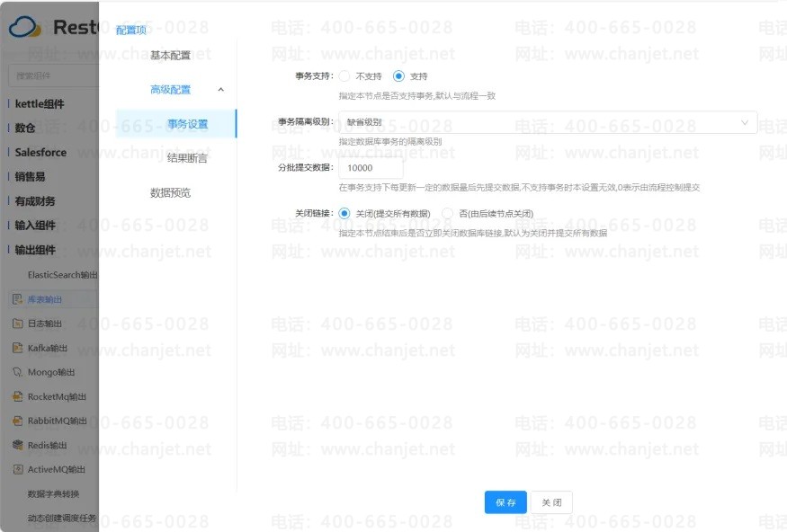The width and height of the screenshot is (787, 532).
Task: Select 数据字典转换 in component list
Action: point(53,494)
